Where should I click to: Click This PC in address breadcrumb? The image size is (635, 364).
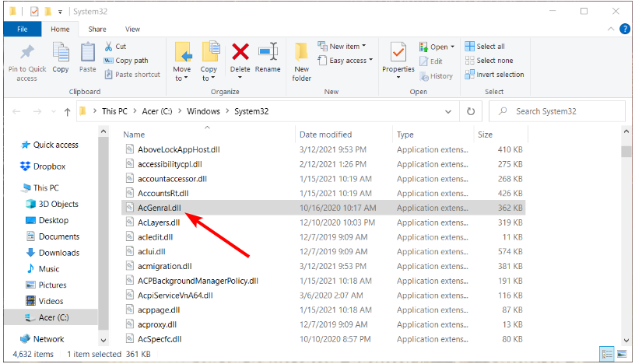coord(114,111)
